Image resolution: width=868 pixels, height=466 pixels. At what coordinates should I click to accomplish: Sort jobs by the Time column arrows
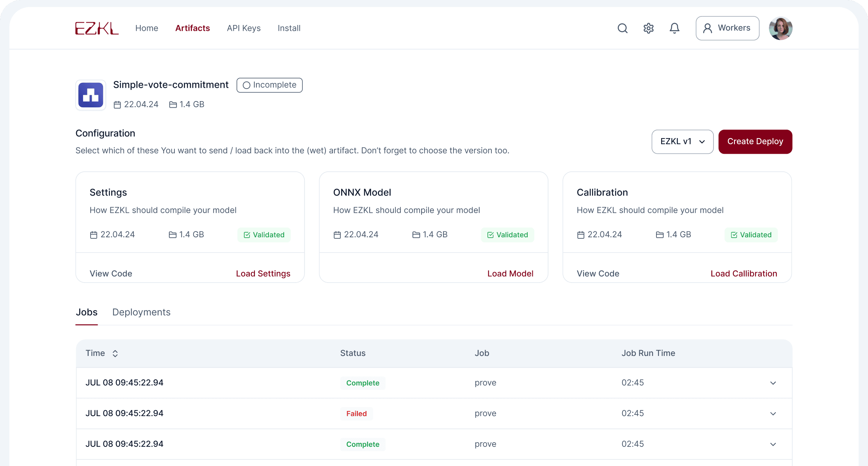pyautogui.click(x=115, y=354)
